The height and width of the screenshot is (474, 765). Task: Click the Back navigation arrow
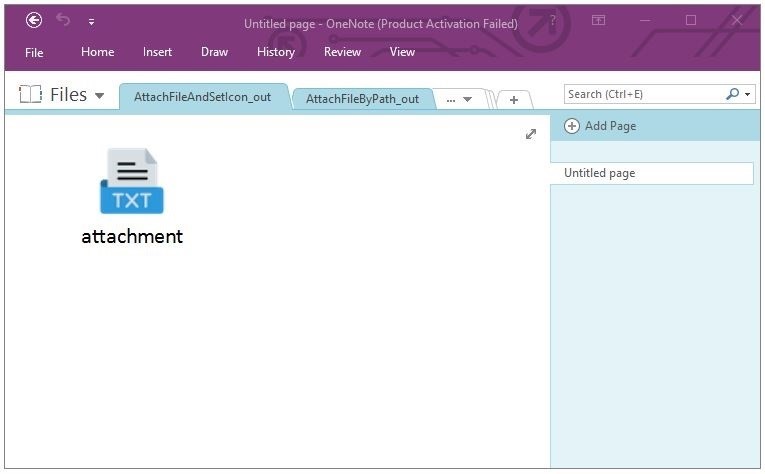click(34, 20)
